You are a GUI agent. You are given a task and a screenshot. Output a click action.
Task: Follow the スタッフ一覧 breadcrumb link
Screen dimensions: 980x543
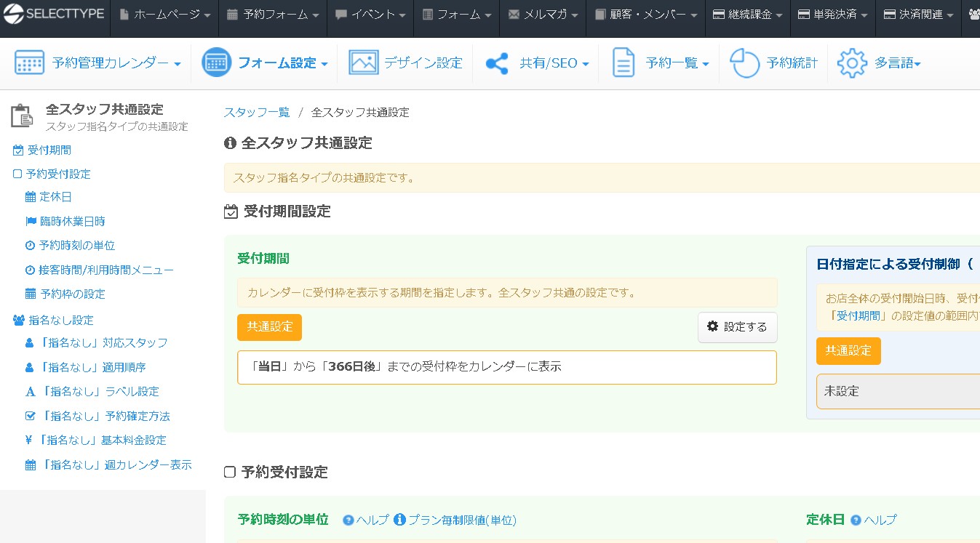pyautogui.click(x=256, y=112)
